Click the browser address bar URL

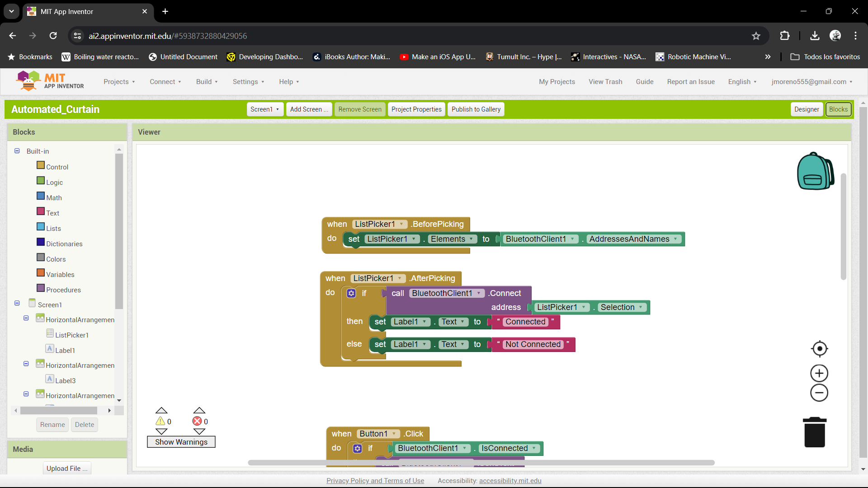tap(168, 36)
